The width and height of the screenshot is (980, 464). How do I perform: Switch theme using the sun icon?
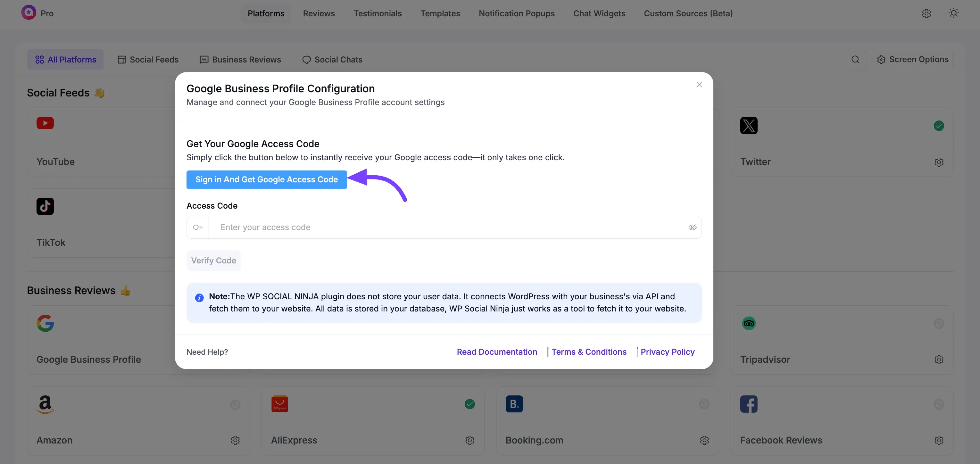pyautogui.click(x=954, y=13)
